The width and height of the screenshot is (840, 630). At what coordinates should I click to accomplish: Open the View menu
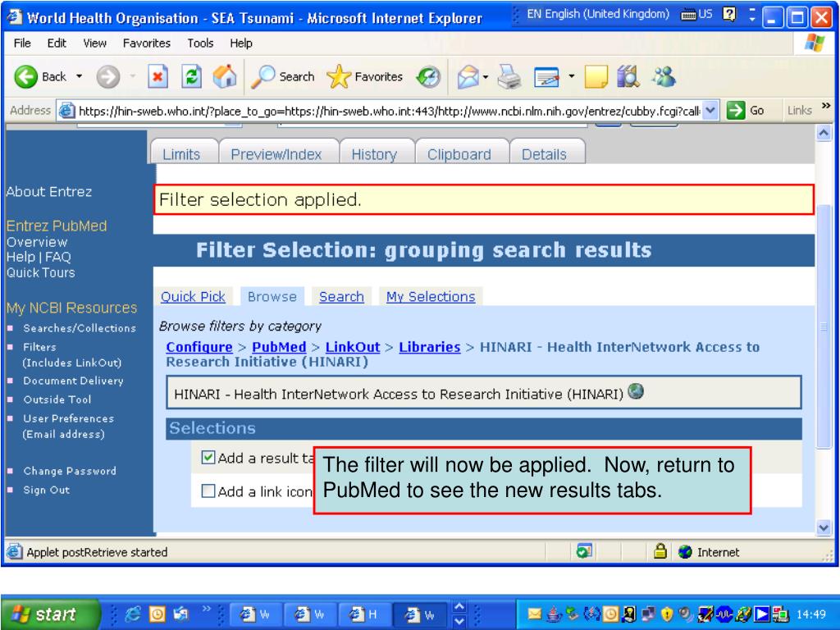[x=95, y=43]
